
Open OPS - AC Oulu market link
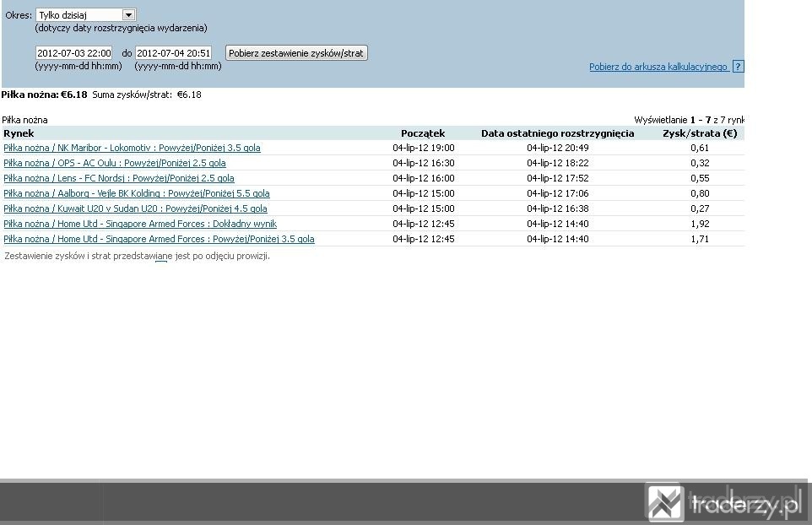pyautogui.click(x=115, y=163)
